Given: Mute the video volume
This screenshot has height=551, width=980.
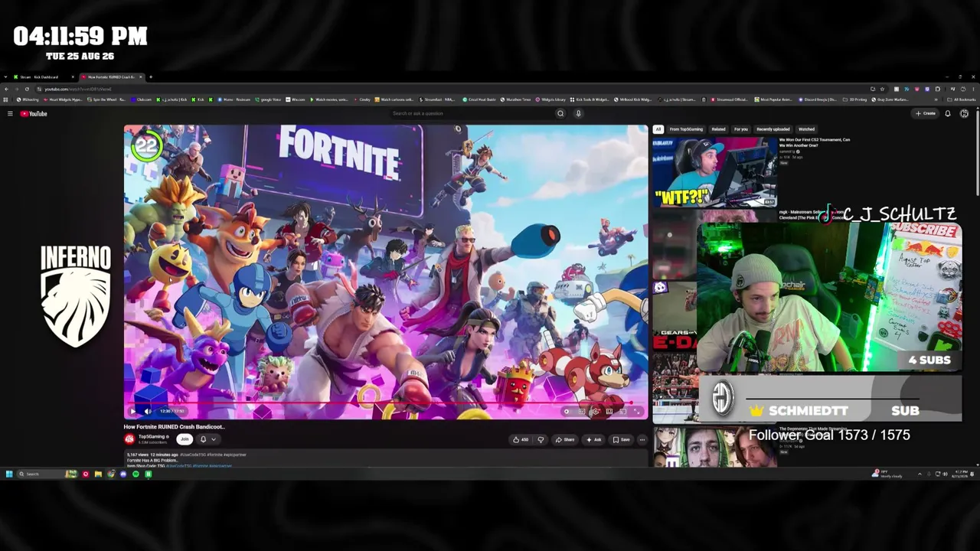Looking at the screenshot, I should click(148, 411).
